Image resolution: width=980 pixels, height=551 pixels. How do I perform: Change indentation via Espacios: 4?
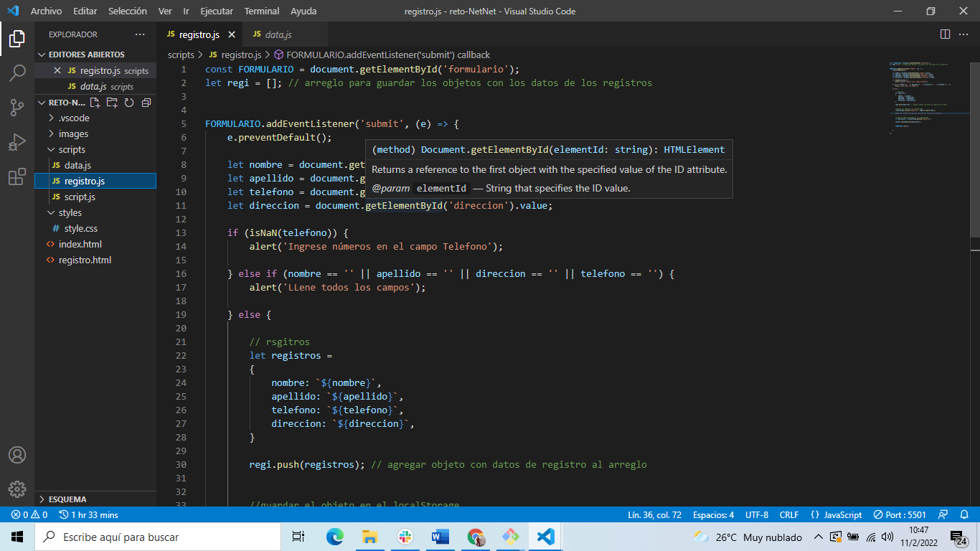pos(713,515)
